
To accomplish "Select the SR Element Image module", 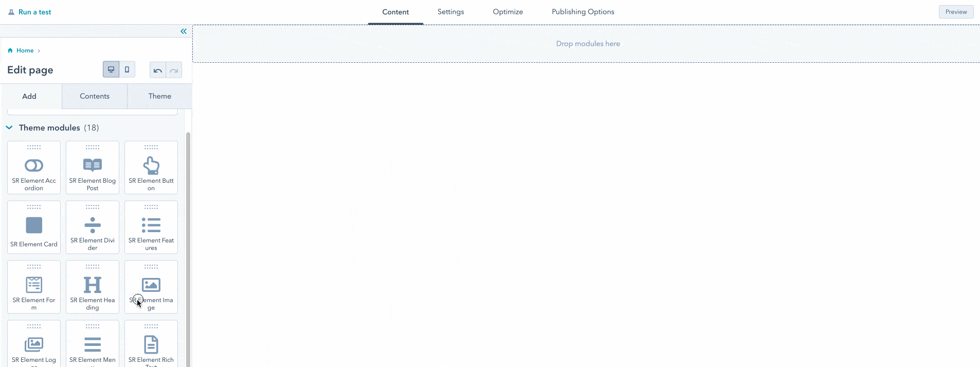I will coord(151,287).
